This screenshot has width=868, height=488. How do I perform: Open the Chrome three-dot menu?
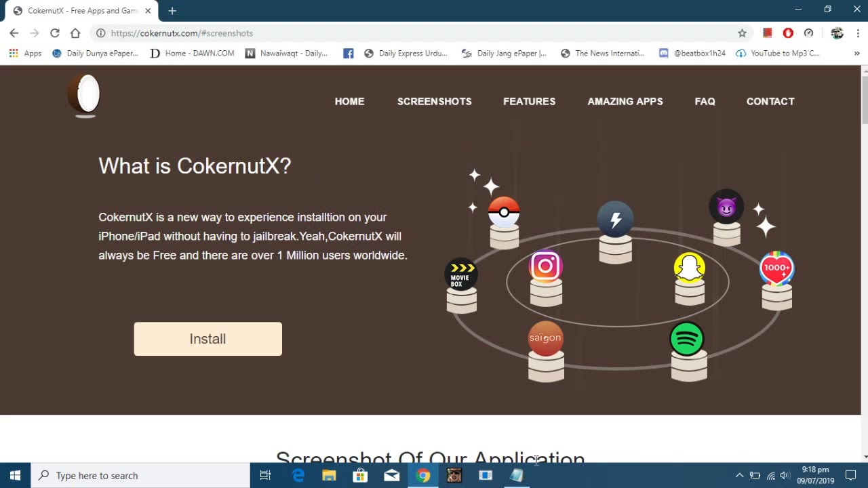click(857, 33)
